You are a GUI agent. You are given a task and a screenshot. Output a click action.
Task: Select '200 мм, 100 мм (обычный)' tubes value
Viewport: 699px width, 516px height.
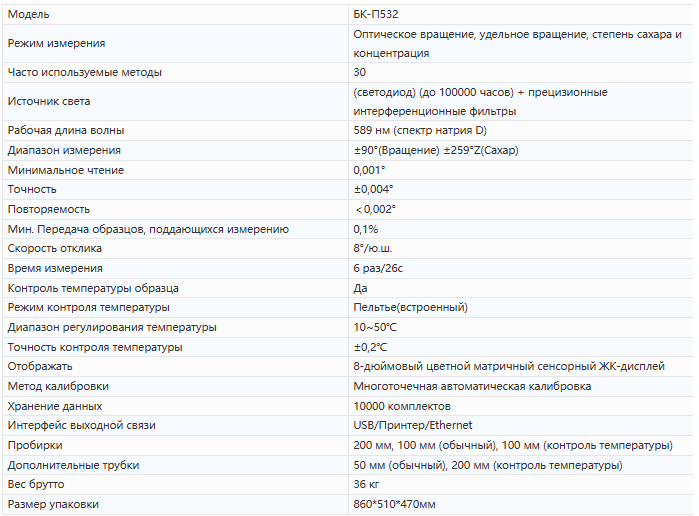(x=426, y=446)
